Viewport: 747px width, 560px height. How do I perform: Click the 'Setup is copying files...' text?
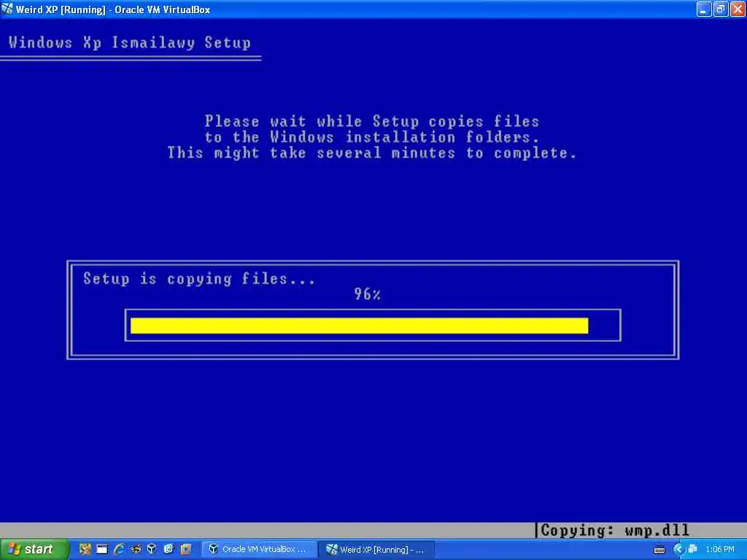click(x=199, y=279)
